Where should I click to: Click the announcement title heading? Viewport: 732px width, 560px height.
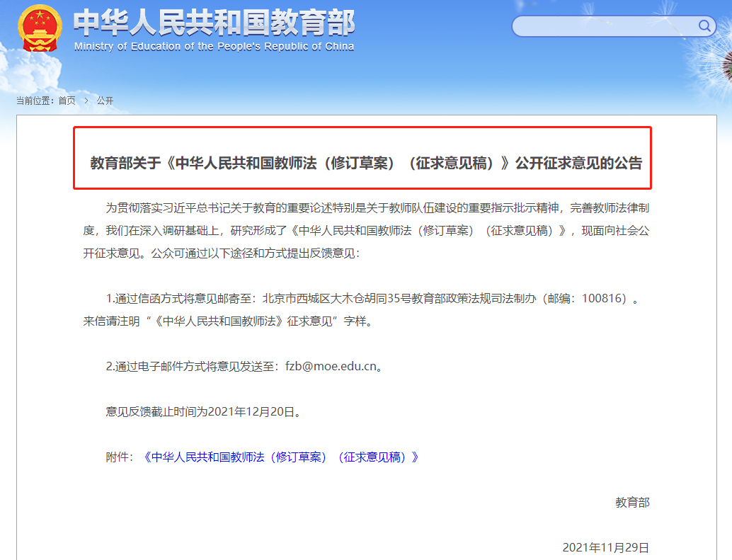tap(365, 164)
